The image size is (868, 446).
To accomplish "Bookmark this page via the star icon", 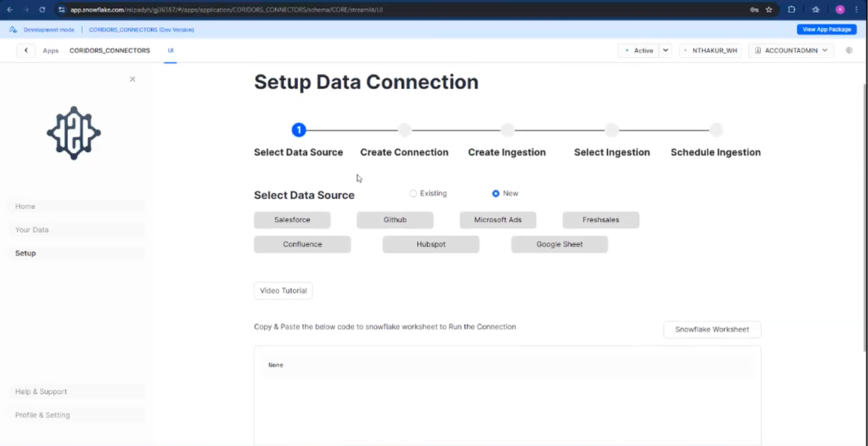I will tap(768, 10).
